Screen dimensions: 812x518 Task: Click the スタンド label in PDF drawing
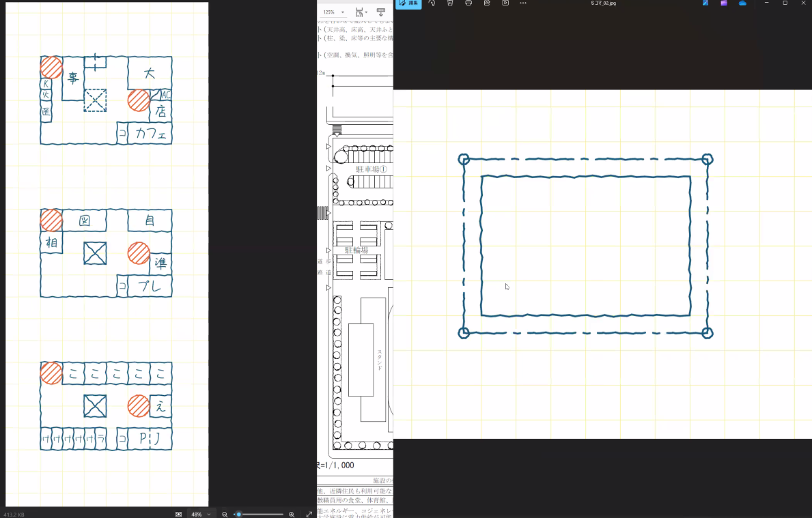[x=380, y=360]
